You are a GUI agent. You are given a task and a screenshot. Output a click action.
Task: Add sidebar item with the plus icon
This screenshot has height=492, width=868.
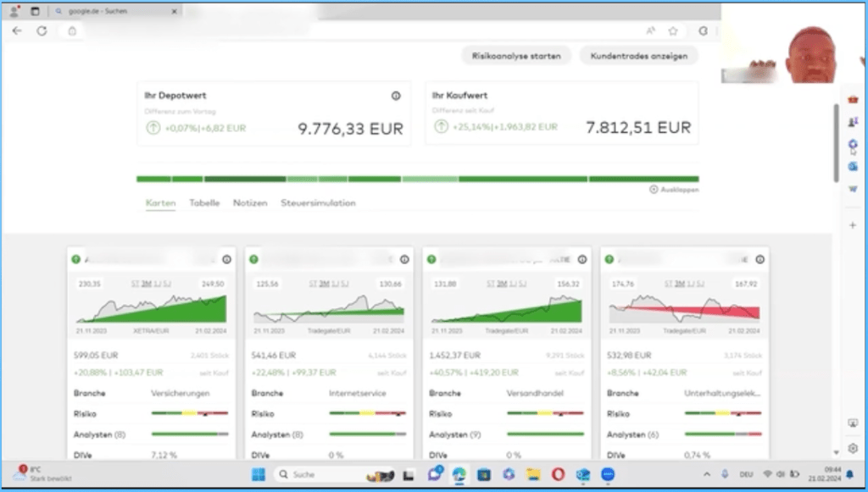tap(853, 225)
